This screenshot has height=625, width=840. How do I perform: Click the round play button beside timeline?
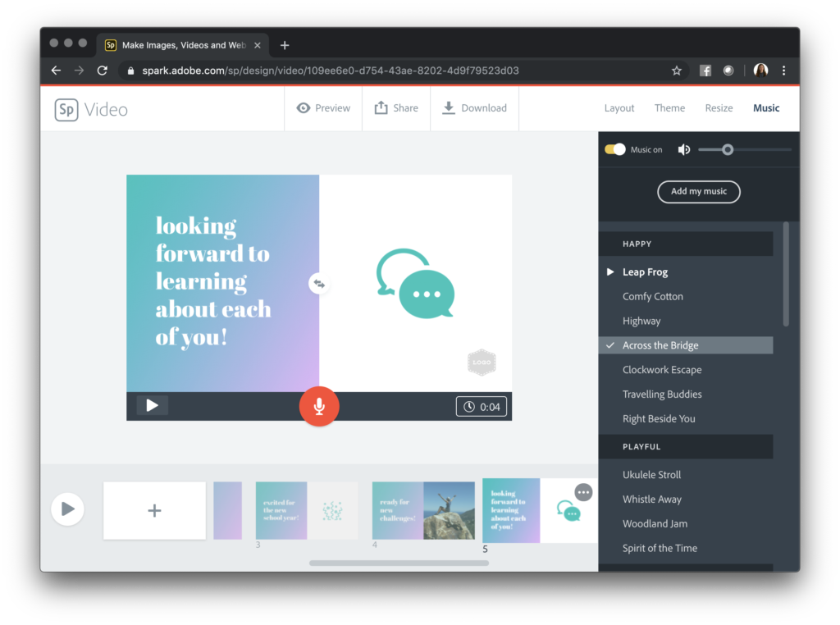point(67,509)
